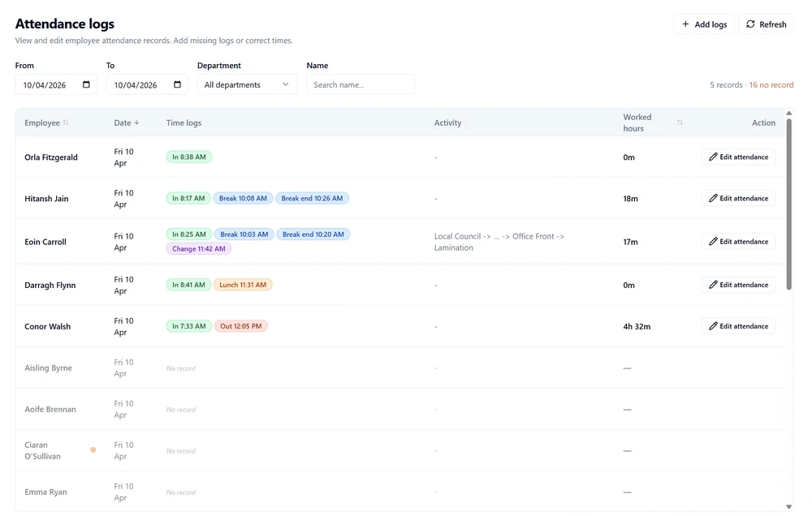Screen dimensions: 812x516
Task: Click the pencil icon in Conor Walsh's row
Action: click(713, 326)
